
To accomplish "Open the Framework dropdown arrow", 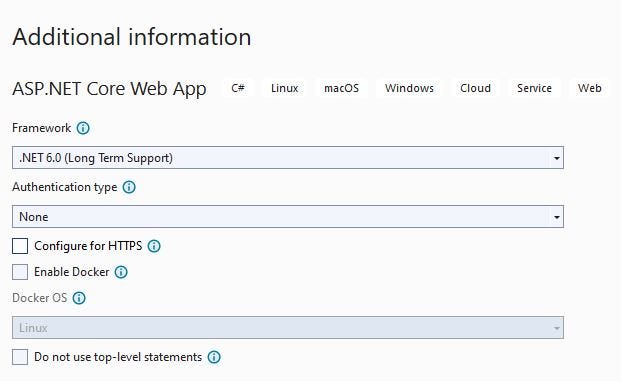I will (556, 158).
